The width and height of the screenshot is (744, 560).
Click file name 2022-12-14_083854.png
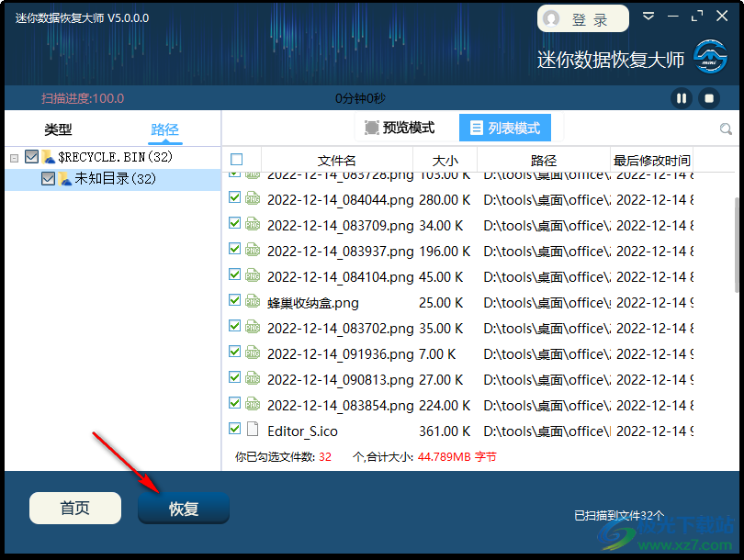(x=340, y=406)
